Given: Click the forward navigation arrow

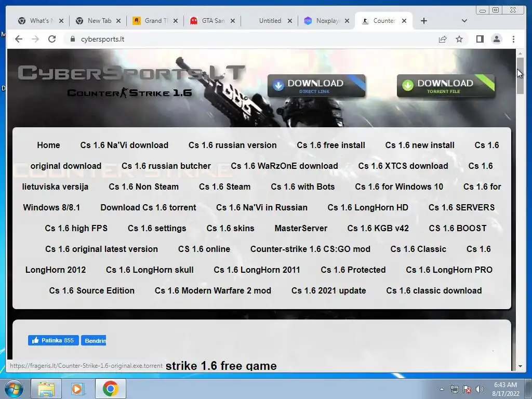Looking at the screenshot, I should tap(35, 39).
